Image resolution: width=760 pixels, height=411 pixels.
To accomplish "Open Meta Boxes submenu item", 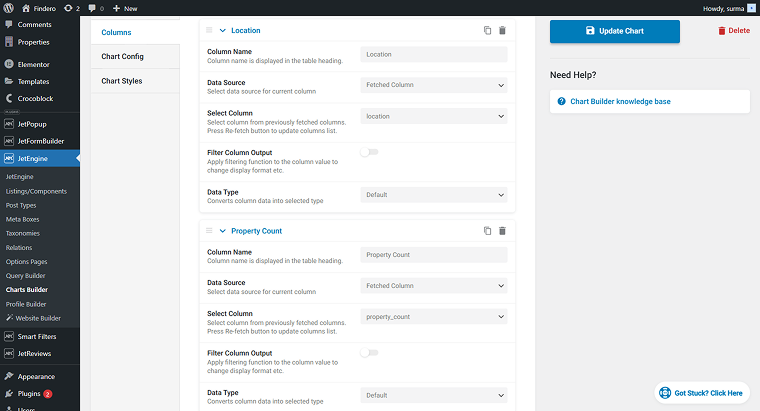I will pyautogui.click(x=22, y=219).
